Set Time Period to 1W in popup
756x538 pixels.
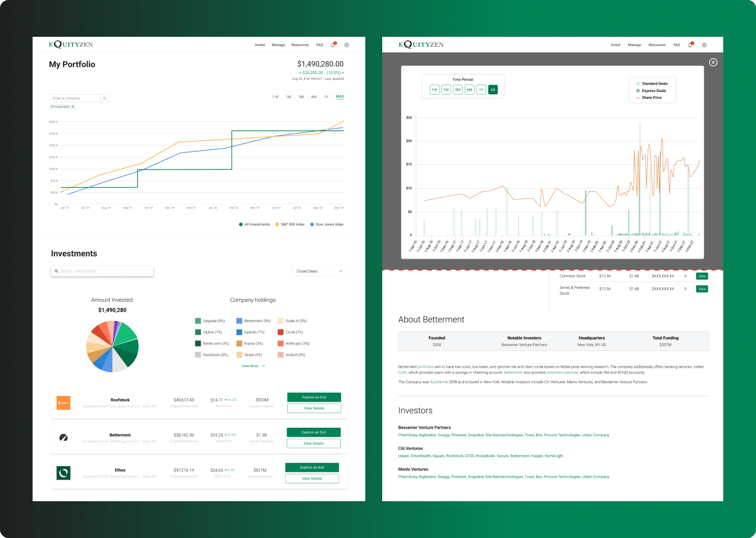[435, 90]
